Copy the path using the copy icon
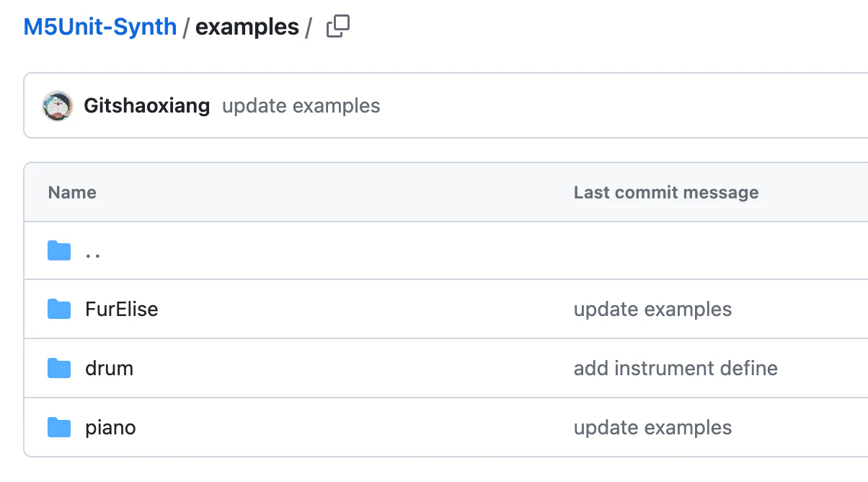Image resolution: width=868 pixels, height=482 pixels. 338,27
